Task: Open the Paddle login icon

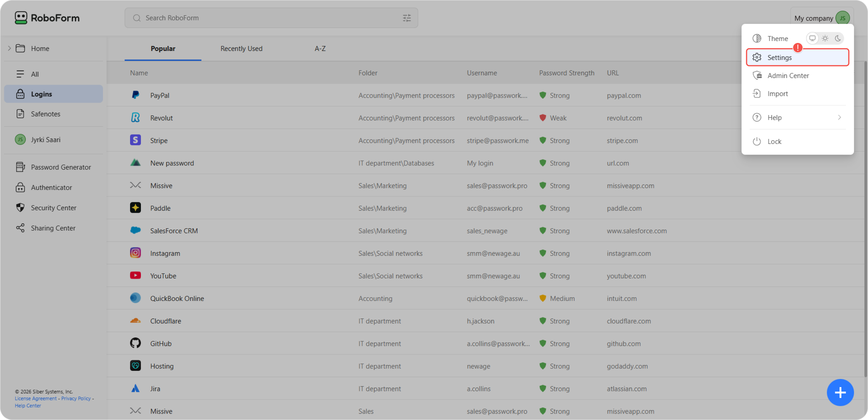Action: pos(135,208)
